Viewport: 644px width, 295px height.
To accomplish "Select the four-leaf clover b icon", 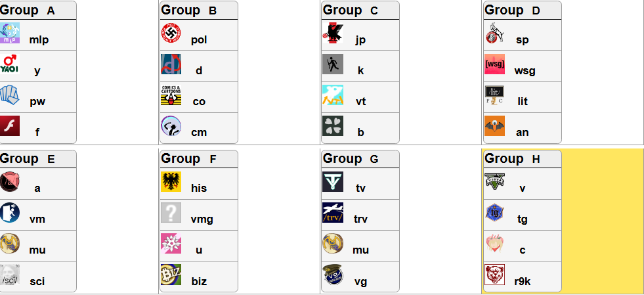I will click(x=333, y=125).
